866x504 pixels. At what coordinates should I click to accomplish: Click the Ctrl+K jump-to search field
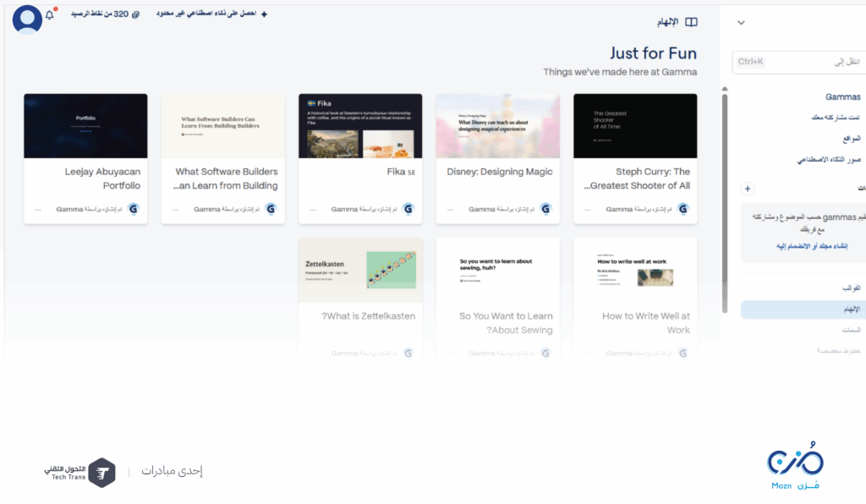point(798,62)
